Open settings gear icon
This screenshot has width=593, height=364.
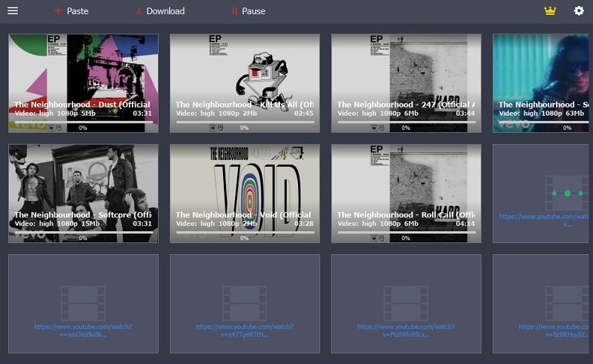[x=579, y=10]
